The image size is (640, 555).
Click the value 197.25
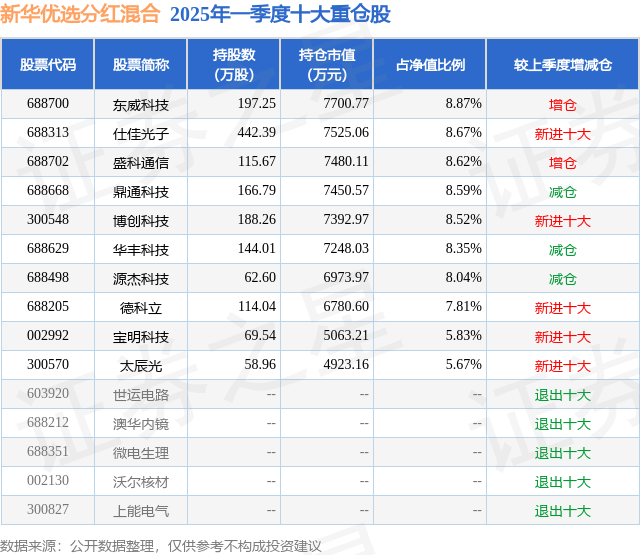pyautogui.click(x=257, y=103)
